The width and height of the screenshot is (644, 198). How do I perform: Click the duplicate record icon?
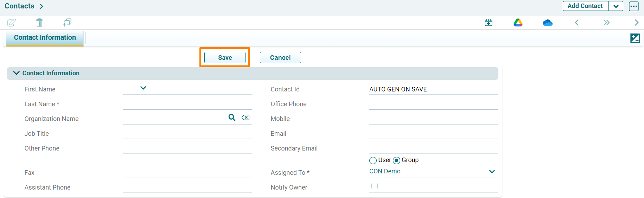pos(67,23)
